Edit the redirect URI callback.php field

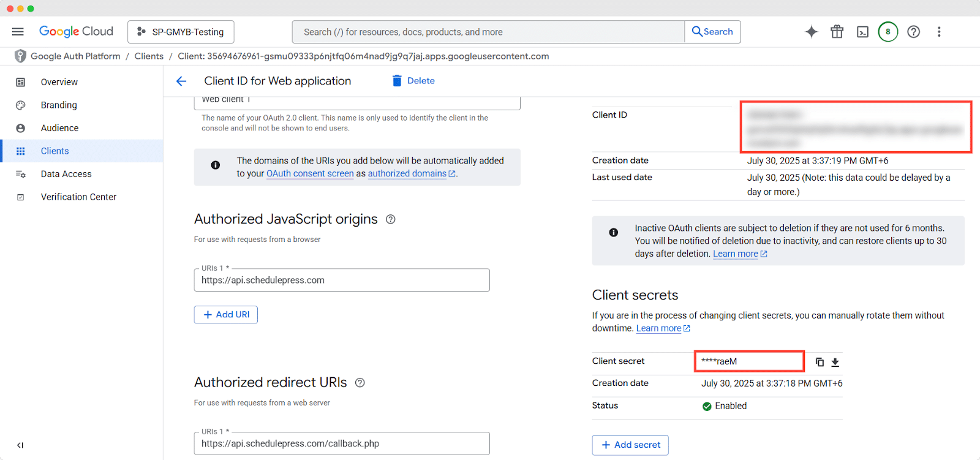point(342,443)
